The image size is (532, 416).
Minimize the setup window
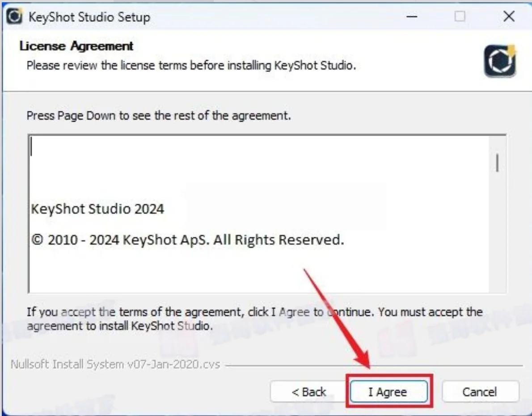[412, 16]
